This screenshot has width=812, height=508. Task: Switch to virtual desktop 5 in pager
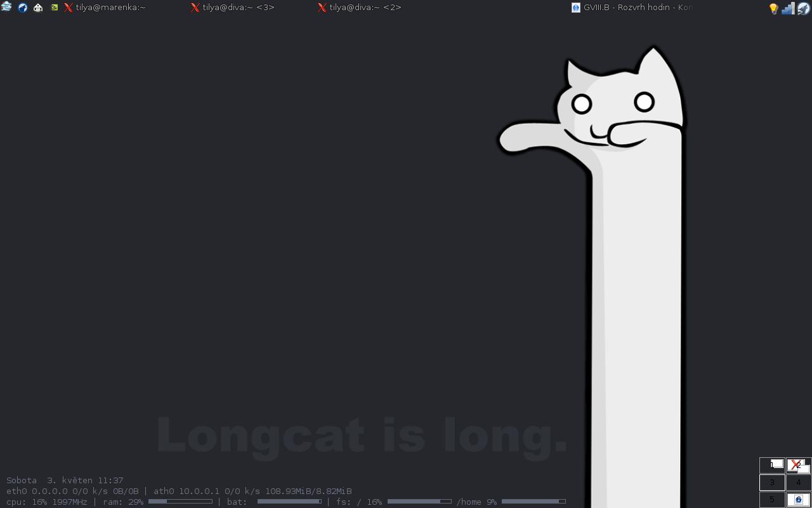point(772,500)
